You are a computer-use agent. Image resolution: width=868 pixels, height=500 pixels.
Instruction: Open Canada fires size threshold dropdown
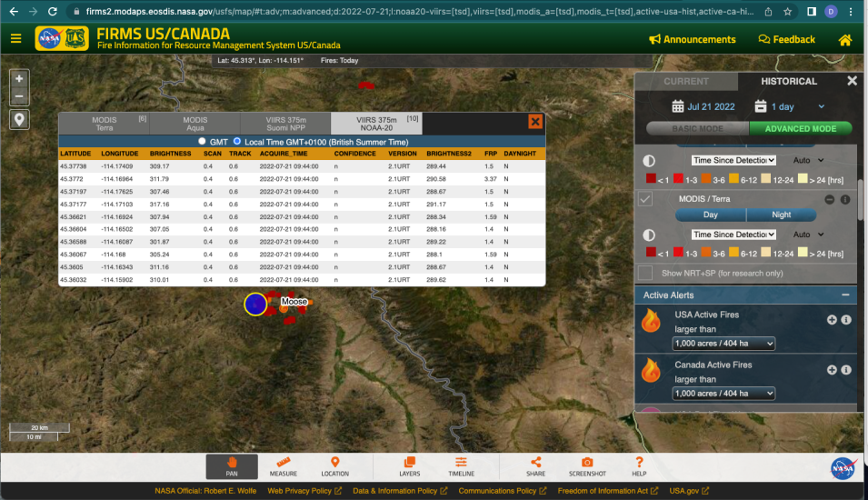click(x=723, y=393)
